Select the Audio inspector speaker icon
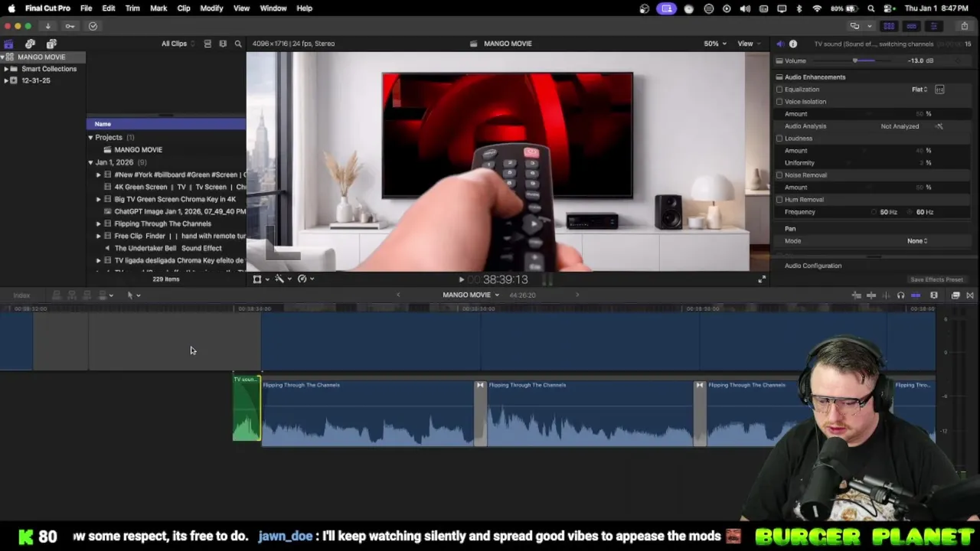The image size is (980, 551). pyautogui.click(x=780, y=44)
